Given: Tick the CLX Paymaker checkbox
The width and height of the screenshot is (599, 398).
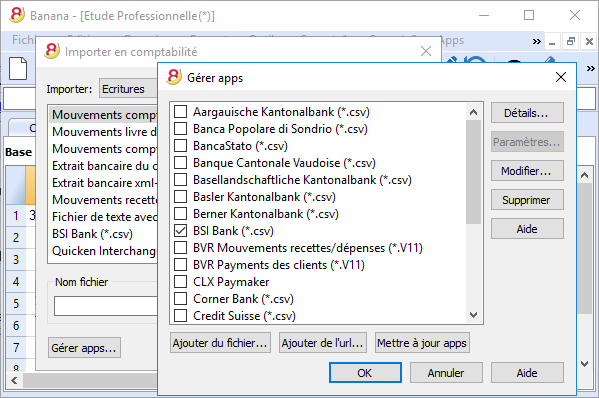Looking at the screenshot, I should [180, 282].
